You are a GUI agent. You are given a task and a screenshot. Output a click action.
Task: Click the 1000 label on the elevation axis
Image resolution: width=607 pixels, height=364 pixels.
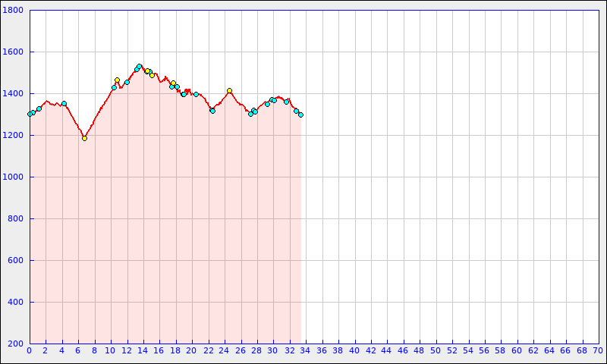tap(14, 177)
